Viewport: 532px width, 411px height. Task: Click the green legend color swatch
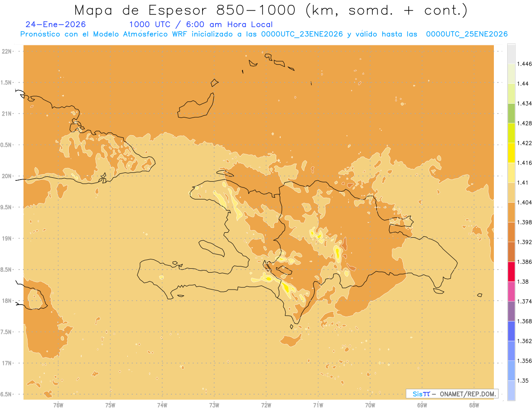tap(511, 113)
